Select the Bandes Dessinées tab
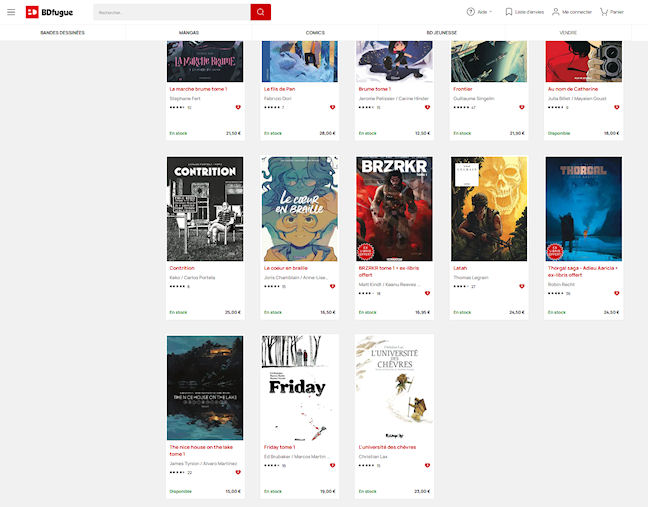This screenshot has height=507, width=648. 62,32
